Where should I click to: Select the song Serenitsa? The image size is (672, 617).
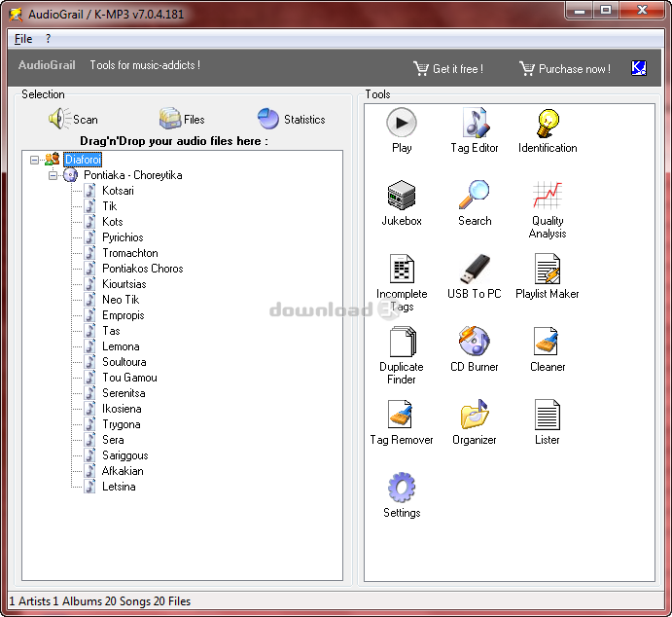point(124,393)
